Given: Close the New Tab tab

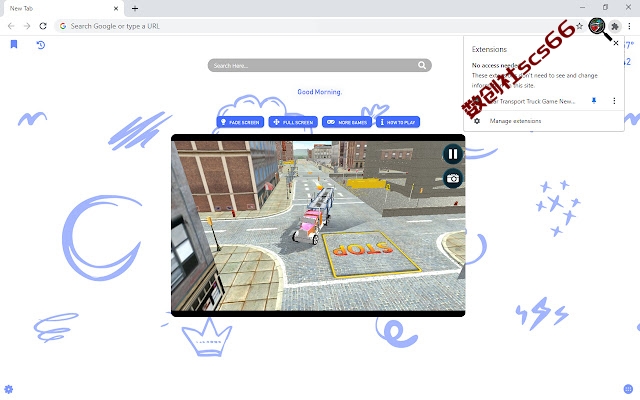Looking at the screenshot, I should pos(116,8).
